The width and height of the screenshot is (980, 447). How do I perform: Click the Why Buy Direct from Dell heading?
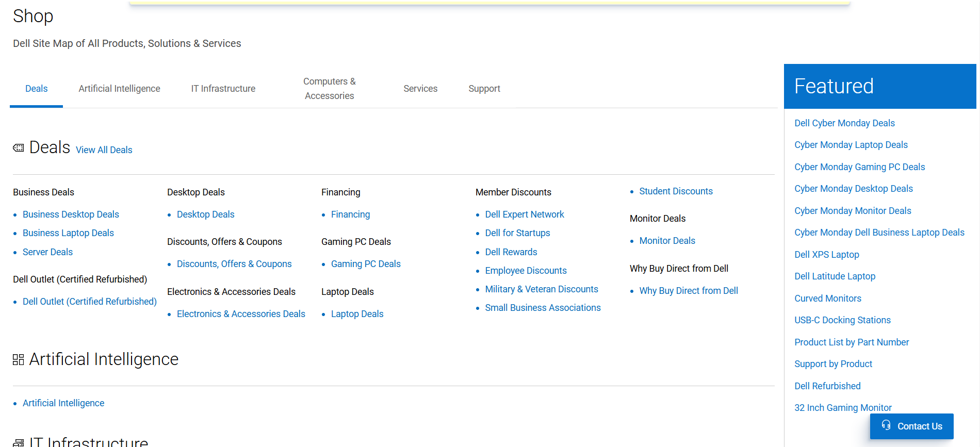[x=679, y=269]
